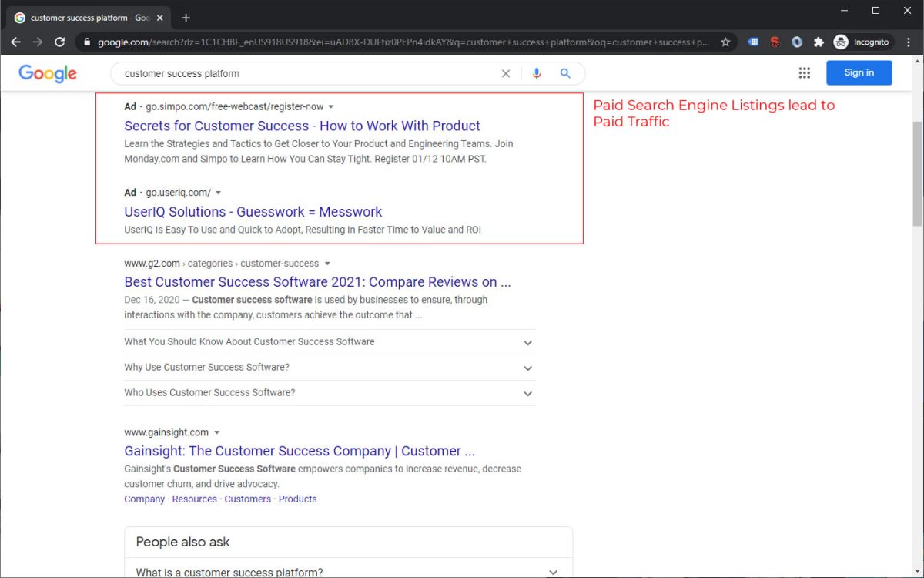This screenshot has width=924, height=578.
Task: Reload the search results page
Action: [59, 42]
